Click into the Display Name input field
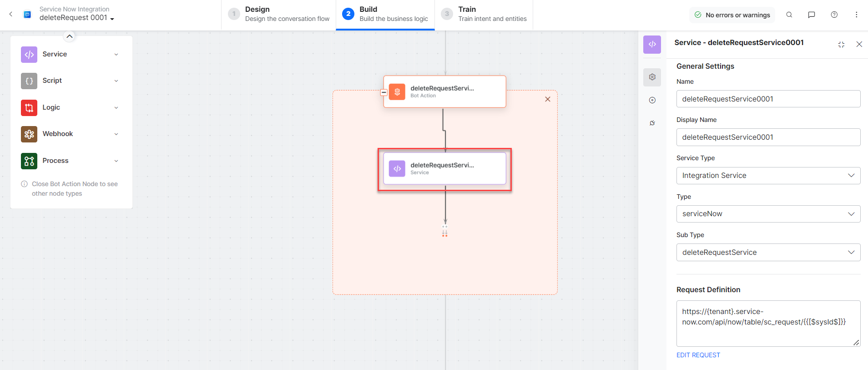The image size is (868, 370). pos(768,137)
